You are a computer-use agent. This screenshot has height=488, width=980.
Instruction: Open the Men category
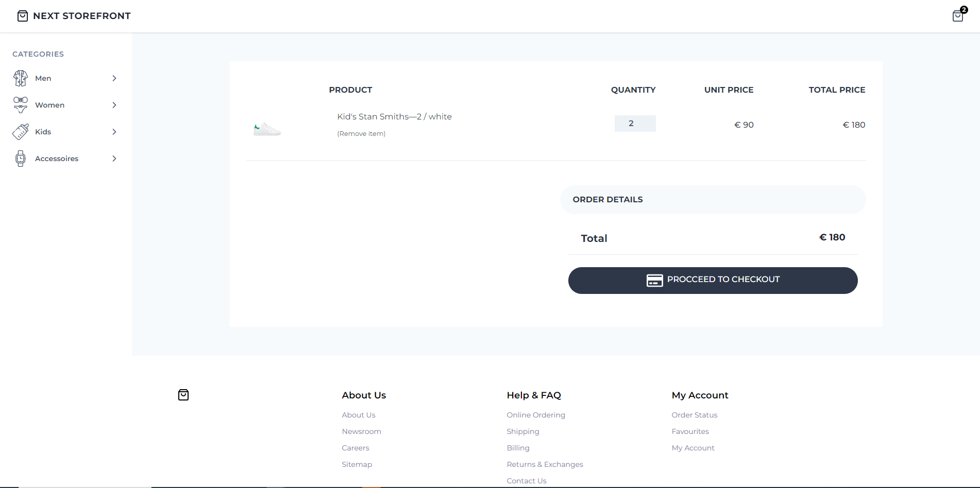[x=43, y=78]
